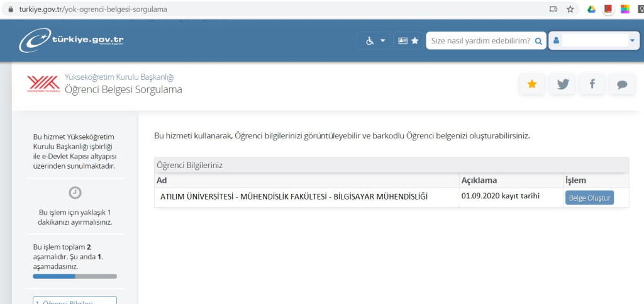
Task: Click the two-stage progress bar
Action: pyautogui.click(x=75, y=276)
